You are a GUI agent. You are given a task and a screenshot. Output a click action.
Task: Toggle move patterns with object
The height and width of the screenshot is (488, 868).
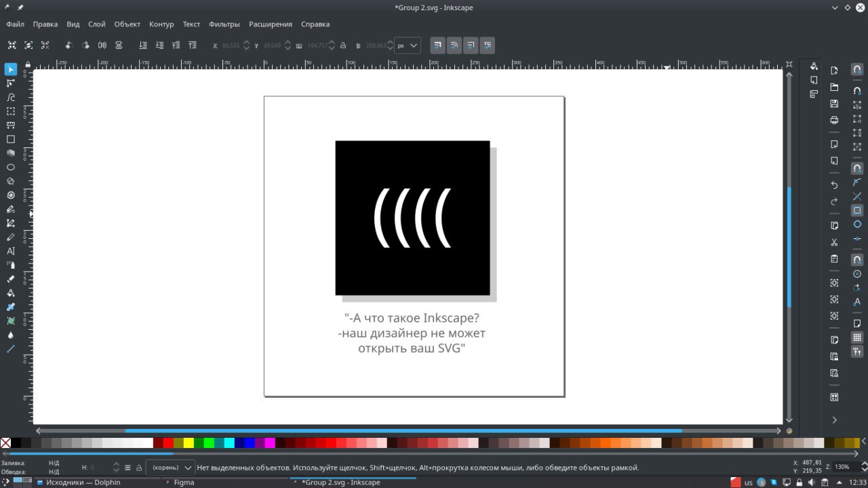(487, 45)
